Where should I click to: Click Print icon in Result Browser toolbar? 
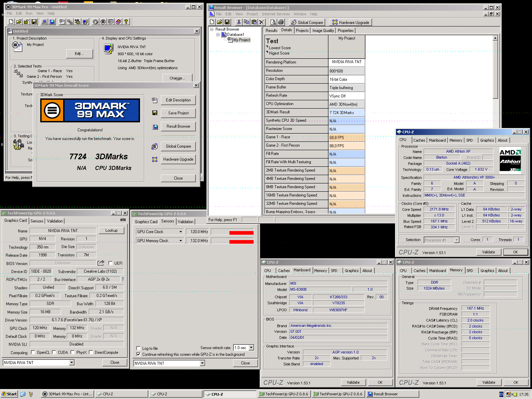(281, 22)
